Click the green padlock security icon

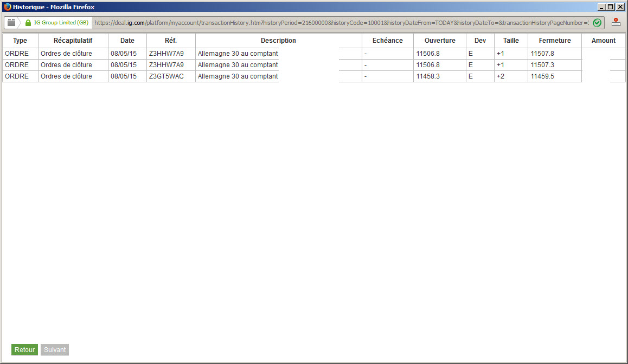(28, 23)
